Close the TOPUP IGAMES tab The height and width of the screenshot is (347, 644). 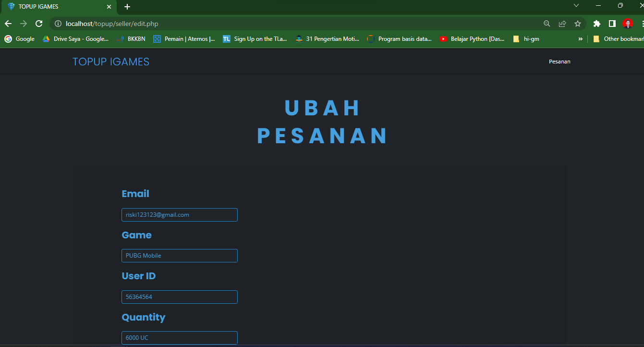(109, 7)
